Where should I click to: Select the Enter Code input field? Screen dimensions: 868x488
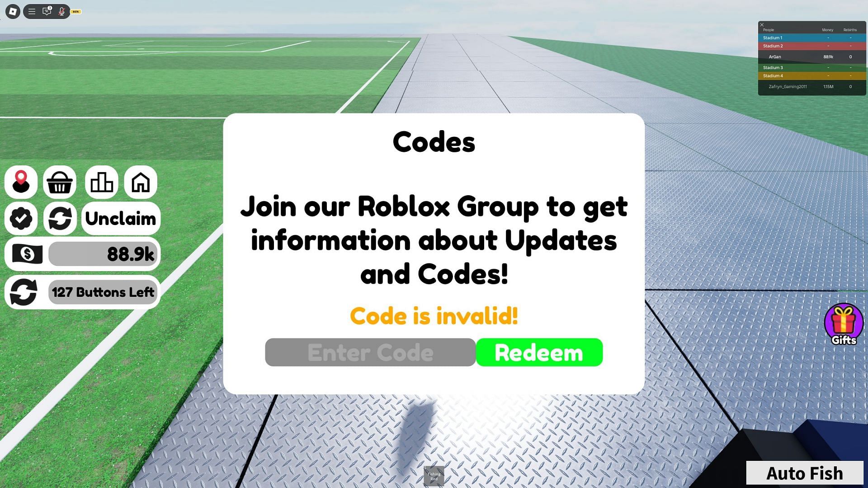click(x=370, y=352)
